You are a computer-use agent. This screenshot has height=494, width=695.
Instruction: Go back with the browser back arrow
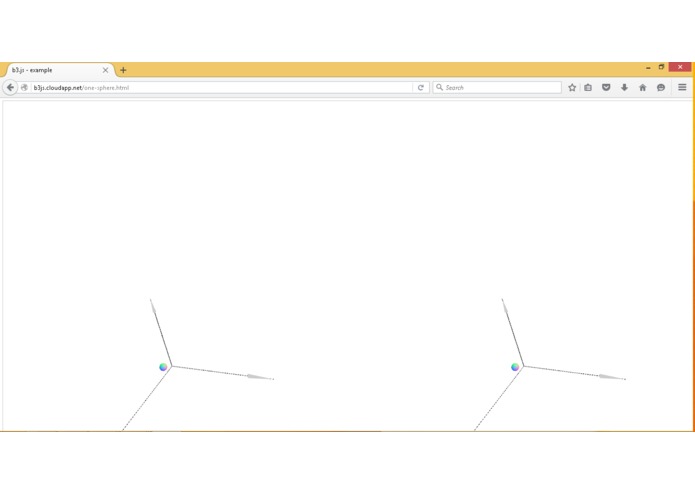pyautogui.click(x=10, y=87)
